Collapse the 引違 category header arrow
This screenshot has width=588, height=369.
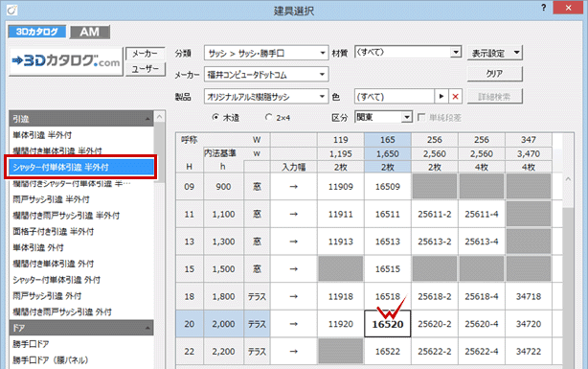147,119
